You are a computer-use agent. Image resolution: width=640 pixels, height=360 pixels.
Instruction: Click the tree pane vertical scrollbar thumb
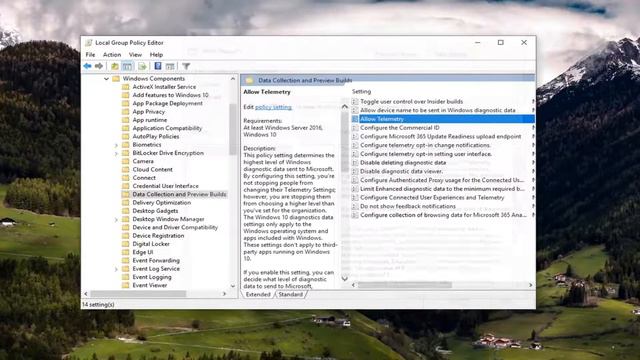coord(233,129)
